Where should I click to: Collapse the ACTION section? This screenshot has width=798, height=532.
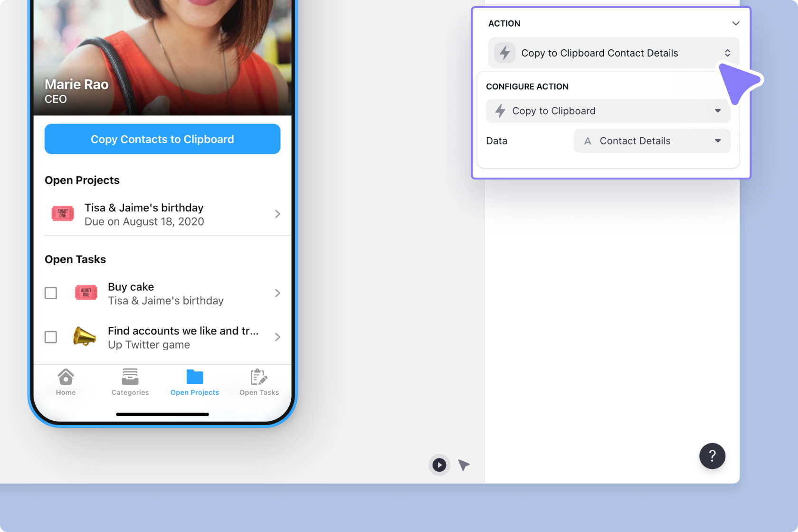(x=736, y=23)
